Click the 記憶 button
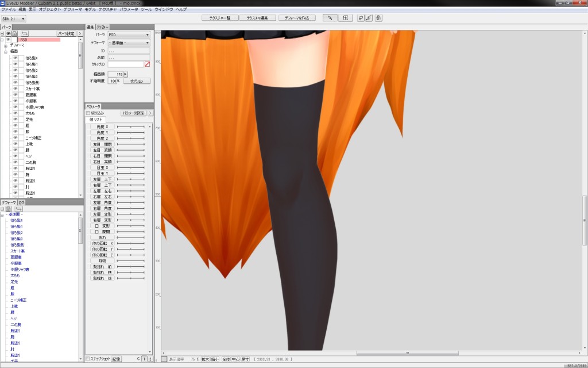The image size is (588, 368). point(116,359)
